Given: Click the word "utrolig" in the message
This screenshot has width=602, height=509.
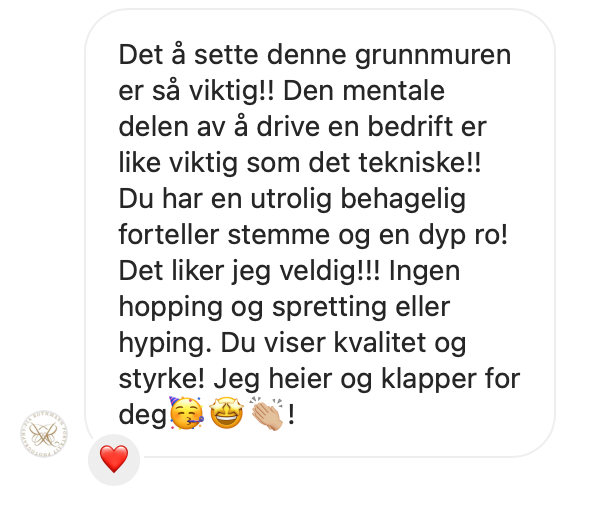Looking at the screenshot, I should click(x=291, y=200).
